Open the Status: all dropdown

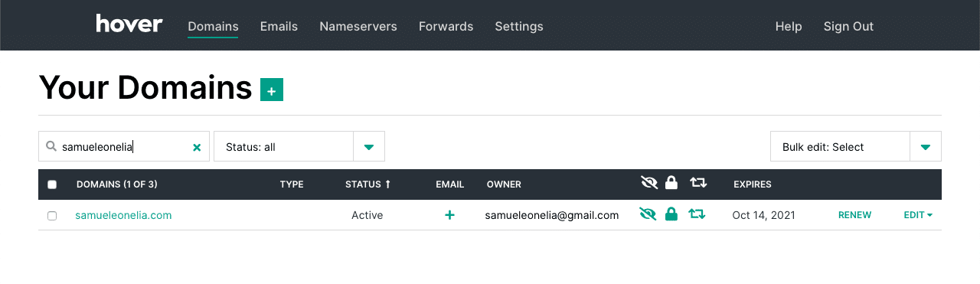(x=299, y=146)
